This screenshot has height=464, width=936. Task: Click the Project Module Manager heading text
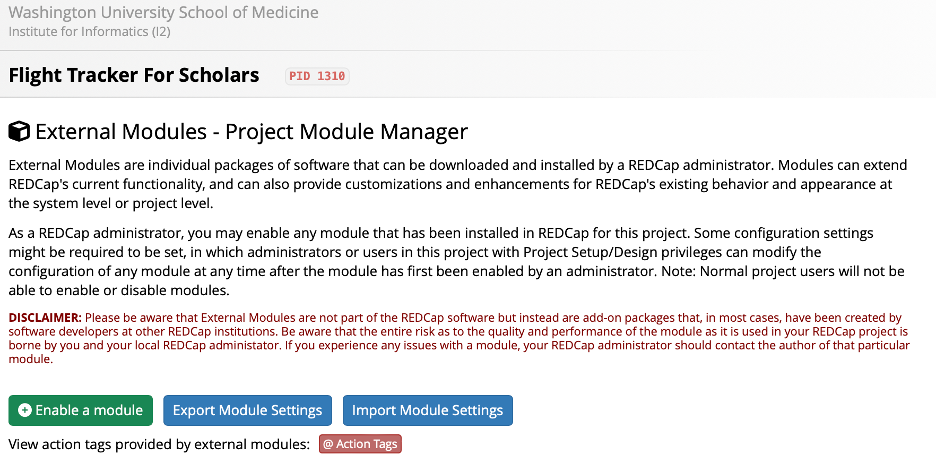346,131
